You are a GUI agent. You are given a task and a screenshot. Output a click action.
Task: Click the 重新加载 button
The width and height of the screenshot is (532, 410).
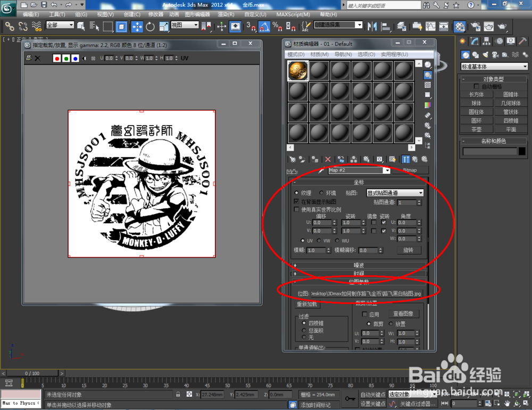coord(307,304)
